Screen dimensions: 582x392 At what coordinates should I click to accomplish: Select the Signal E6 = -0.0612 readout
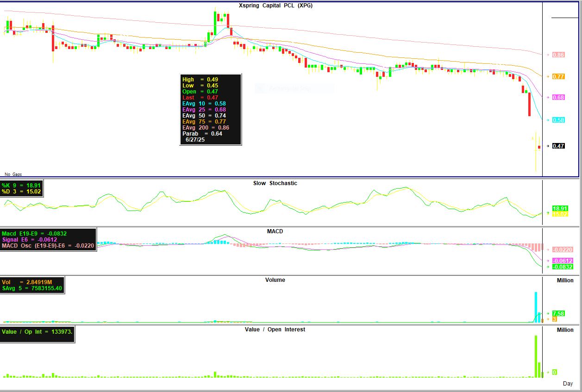[x=30, y=240]
